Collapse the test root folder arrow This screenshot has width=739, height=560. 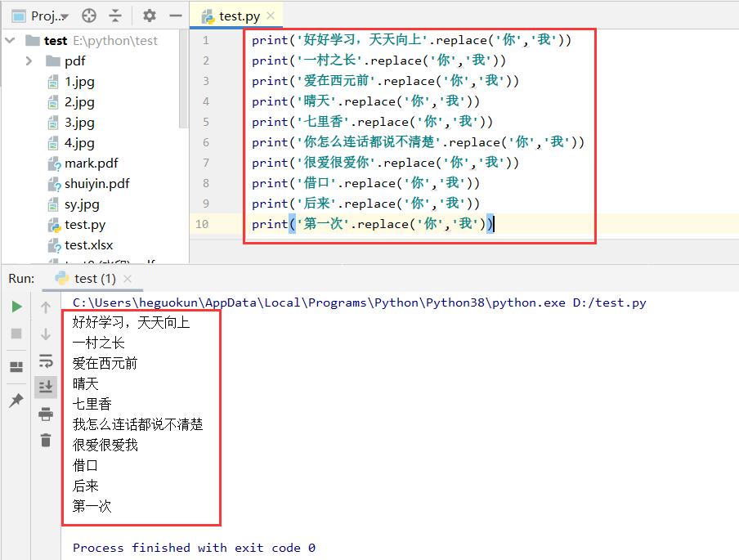(x=10, y=41)
